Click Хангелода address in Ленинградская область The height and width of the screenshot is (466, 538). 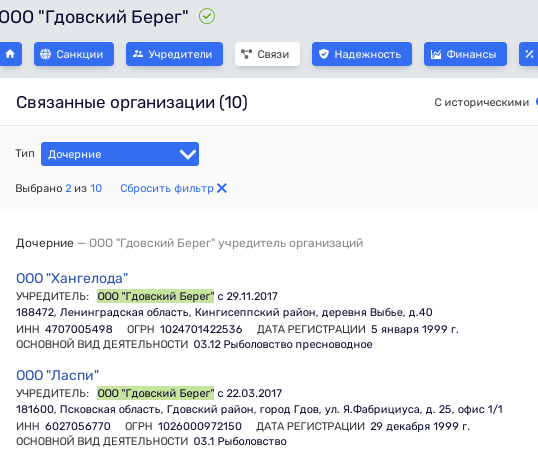click(224, 312)
